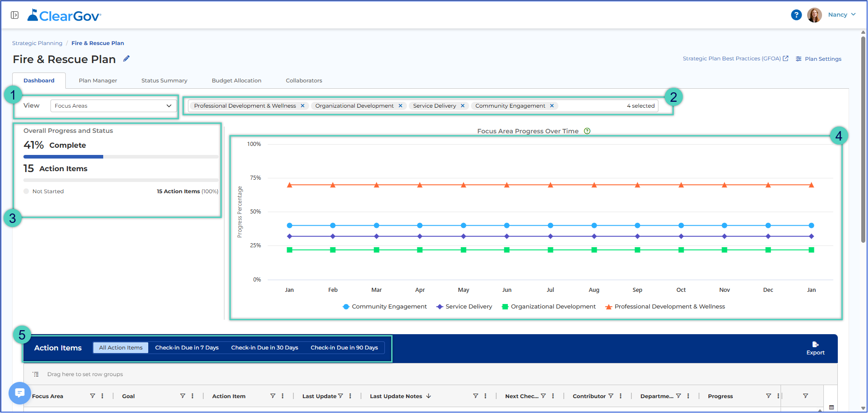Toggle Service Delivery series in legend
Screen dimensions: 868x413
(x=464, y=307)
